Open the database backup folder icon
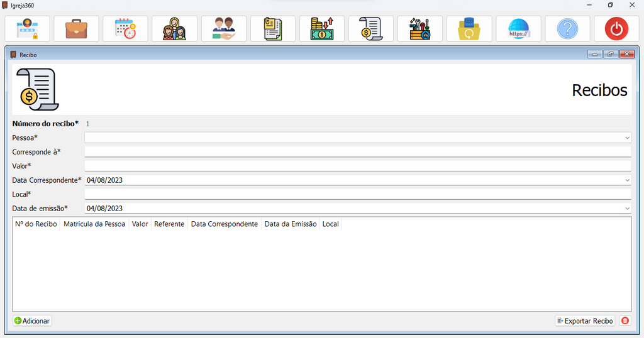The height and width of the screenshot is (338, 644). [469, 29]
